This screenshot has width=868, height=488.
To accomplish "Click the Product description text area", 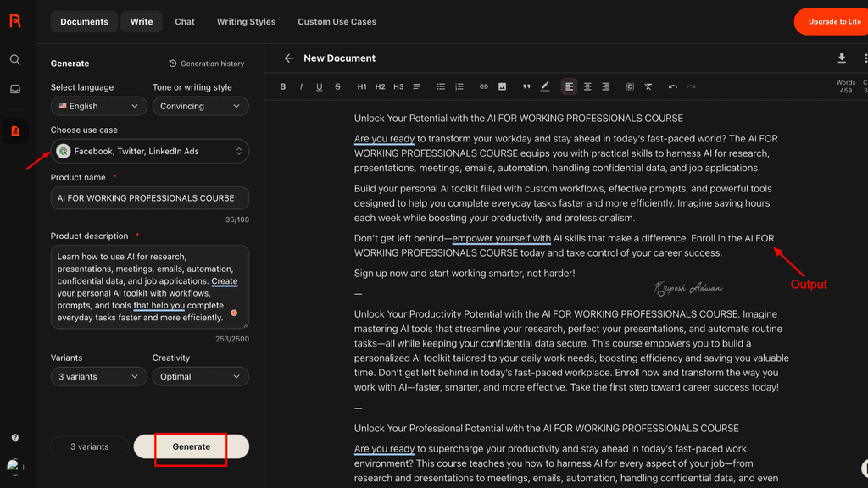I will (149, 287).
